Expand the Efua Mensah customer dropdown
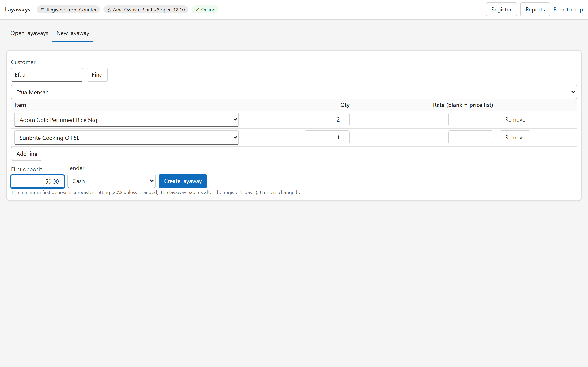 click(294, 92)
